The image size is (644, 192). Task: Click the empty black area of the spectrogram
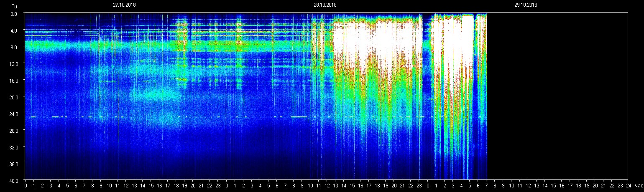[x=556, y=96]
